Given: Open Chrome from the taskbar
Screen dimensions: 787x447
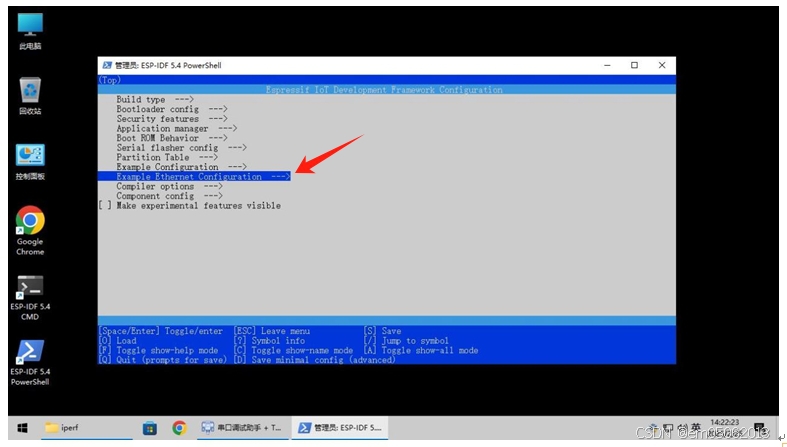Looking at the screenshot, I should (179, 428).
